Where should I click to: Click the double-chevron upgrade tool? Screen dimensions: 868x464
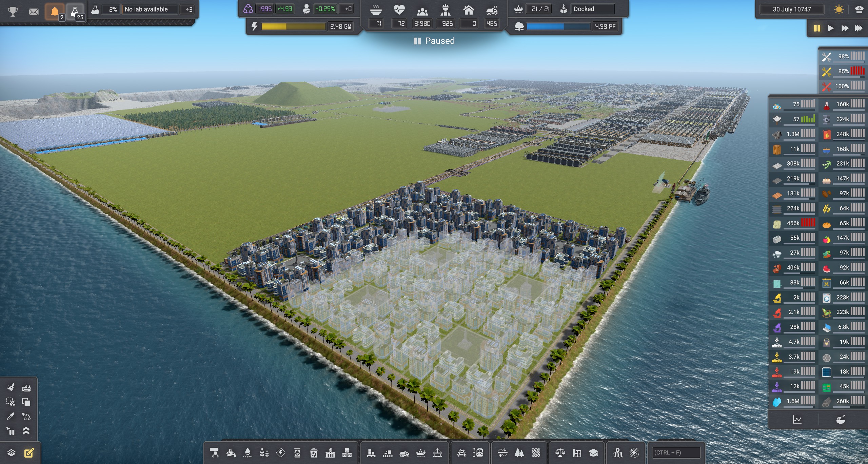(26, 431)
